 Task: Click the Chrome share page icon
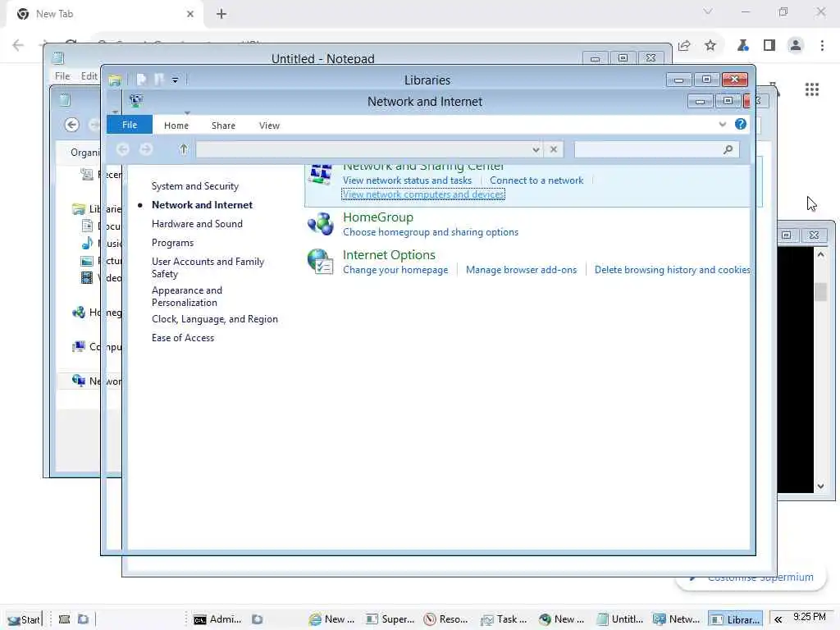coord(684,46)
